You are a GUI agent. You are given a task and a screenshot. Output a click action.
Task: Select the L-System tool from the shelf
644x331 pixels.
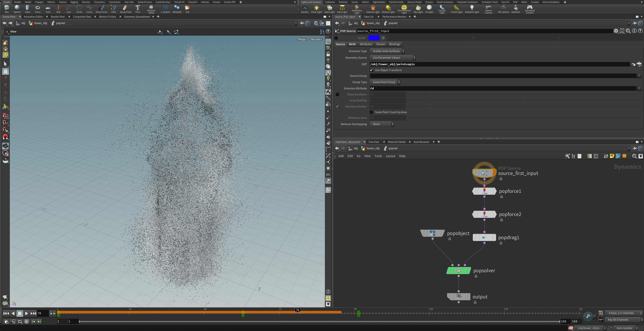pyautogui.click(x=165, y=9)
